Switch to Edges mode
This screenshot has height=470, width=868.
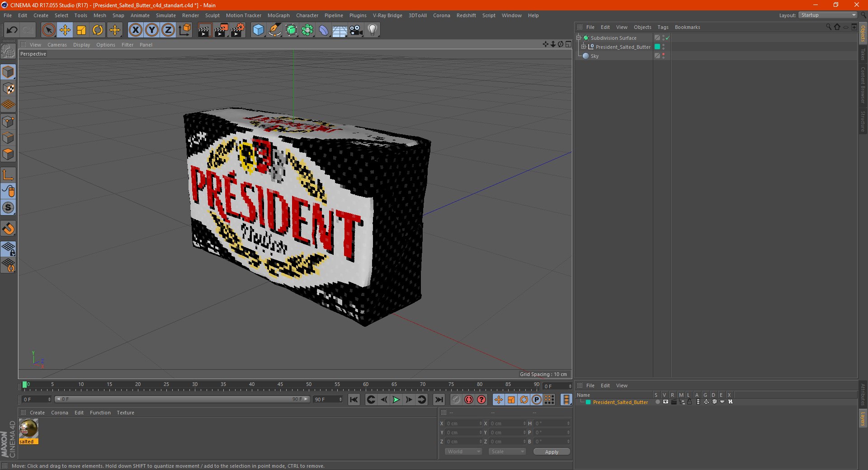[x=8, y=138]
